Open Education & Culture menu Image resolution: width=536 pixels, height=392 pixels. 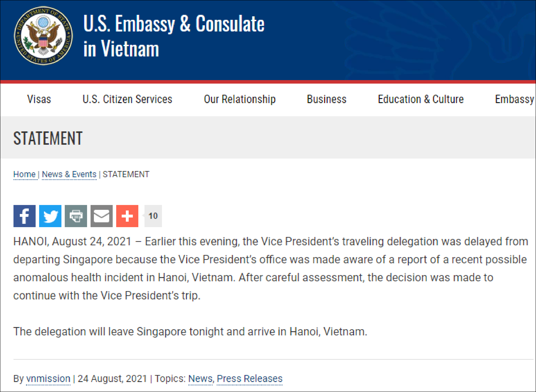point(421,99)
